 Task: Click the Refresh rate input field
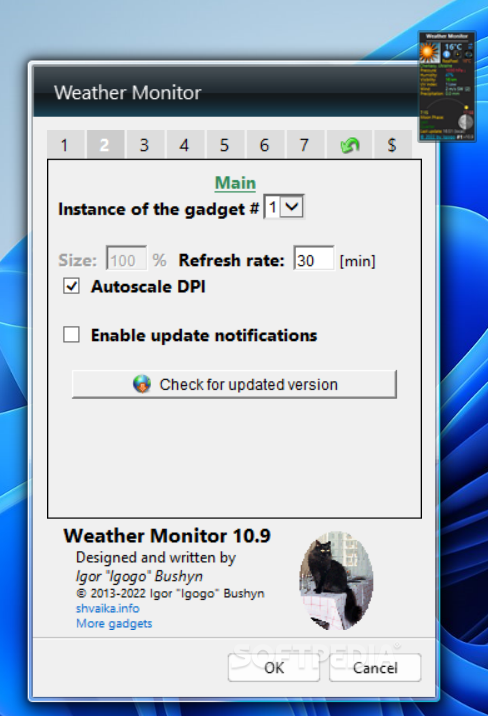tap(314, 259)
